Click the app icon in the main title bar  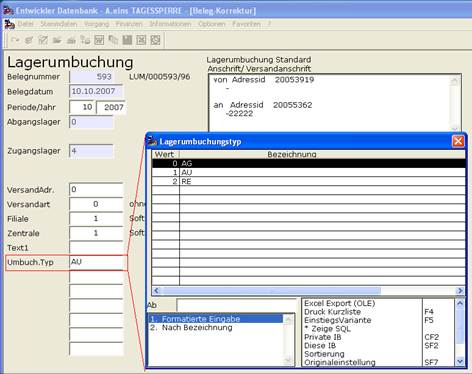[x=8, y=10]
